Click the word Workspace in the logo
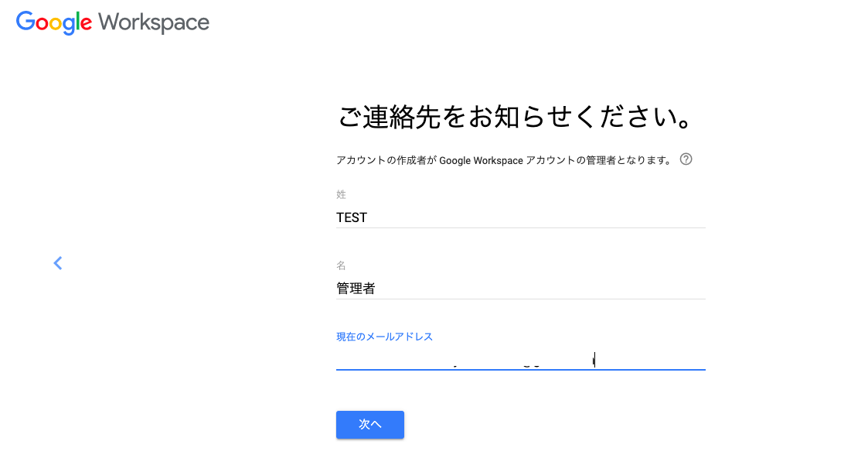 coord(154,22)
